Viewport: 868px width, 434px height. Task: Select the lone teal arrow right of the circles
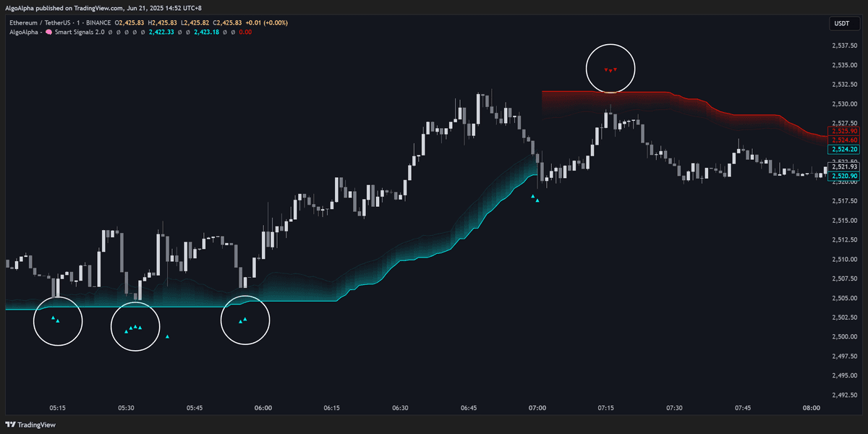coord(167,336)
